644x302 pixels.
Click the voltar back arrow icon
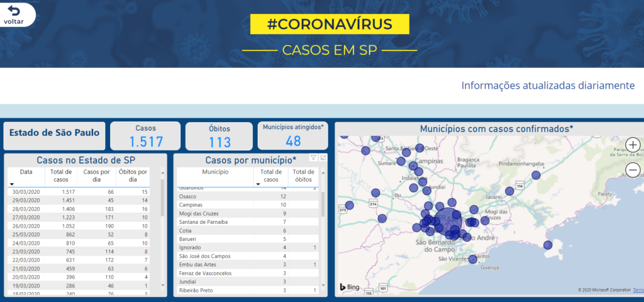pyautogui.click(x=13, y=11)
